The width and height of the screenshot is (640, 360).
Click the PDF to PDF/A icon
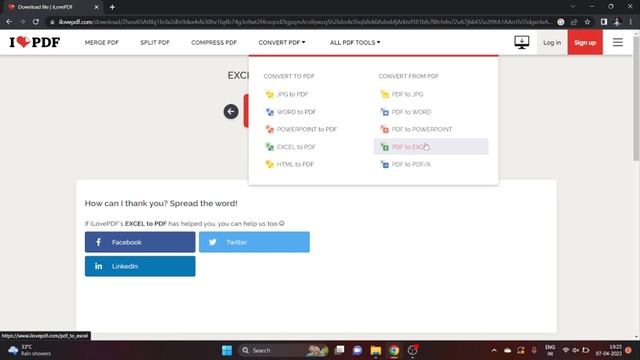(x=384, y=164)
